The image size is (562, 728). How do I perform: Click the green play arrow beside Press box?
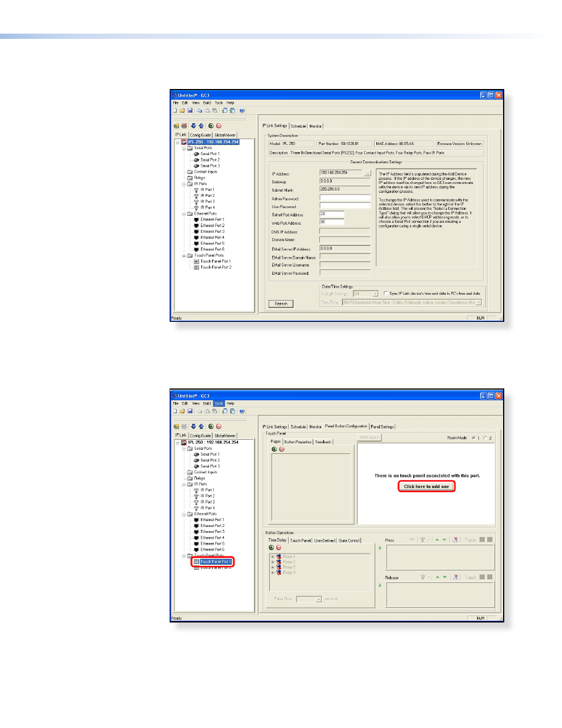click(380, 548)
